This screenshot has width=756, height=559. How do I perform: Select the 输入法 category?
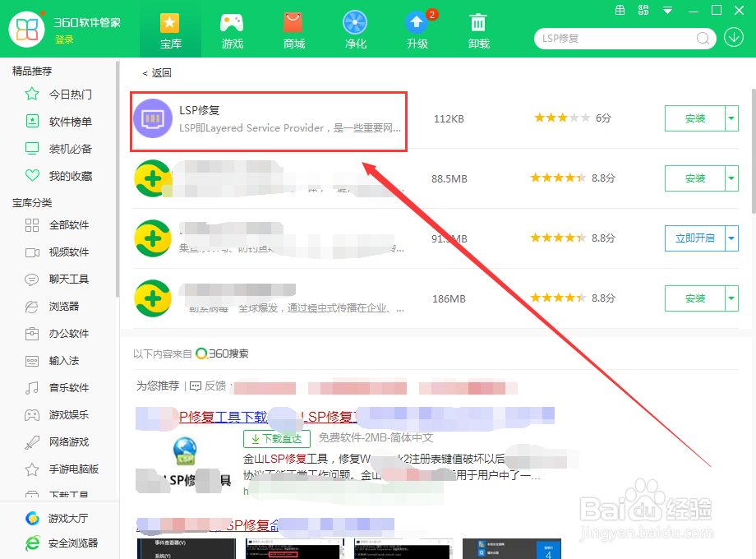pos(63,360)
